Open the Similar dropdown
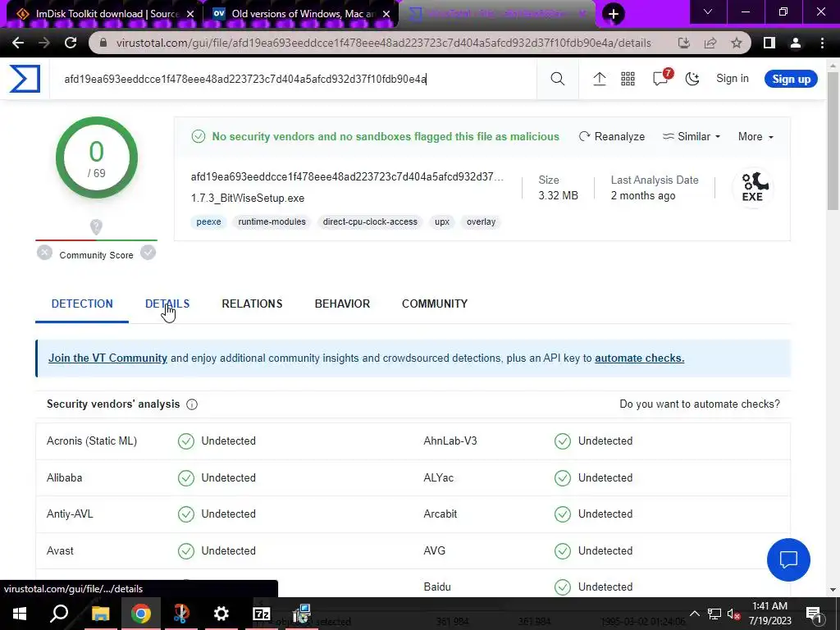 point(691,137)
